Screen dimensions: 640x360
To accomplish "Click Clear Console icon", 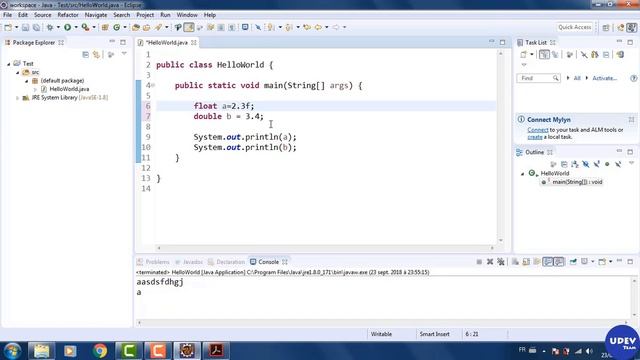I will tap(516, 262).
